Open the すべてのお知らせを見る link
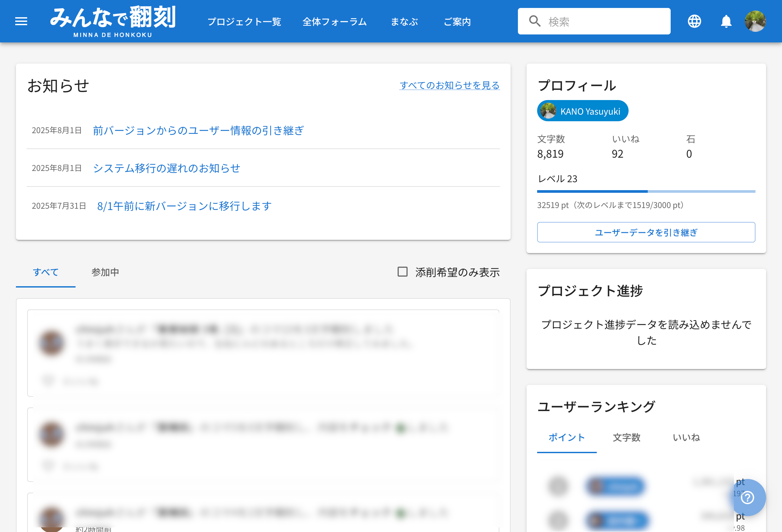This screenshot has width=782, height=532. coord(449,85)
